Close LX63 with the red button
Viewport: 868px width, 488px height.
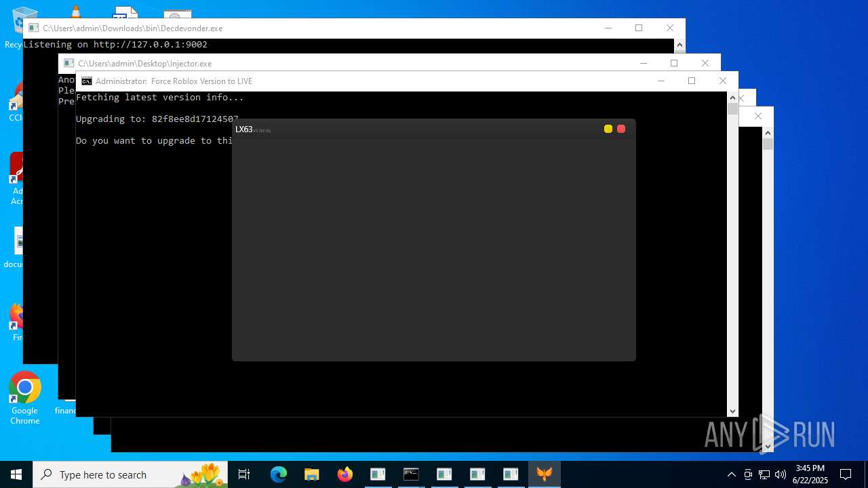coord(621,129)
